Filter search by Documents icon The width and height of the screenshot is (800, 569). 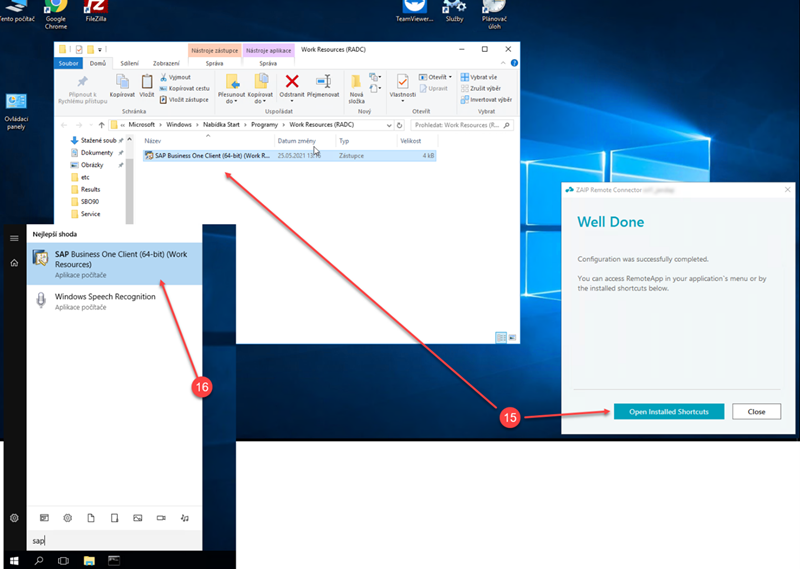point(91,517)
